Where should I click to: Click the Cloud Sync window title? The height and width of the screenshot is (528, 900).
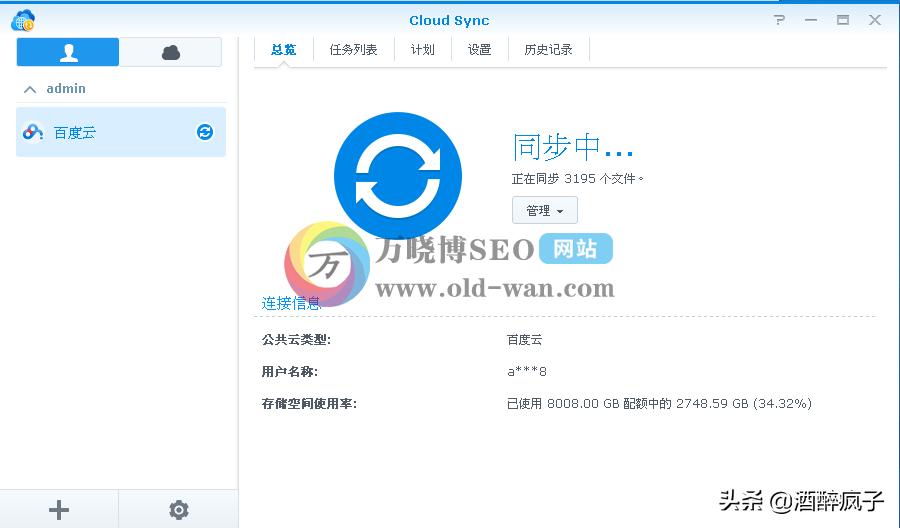449,21
